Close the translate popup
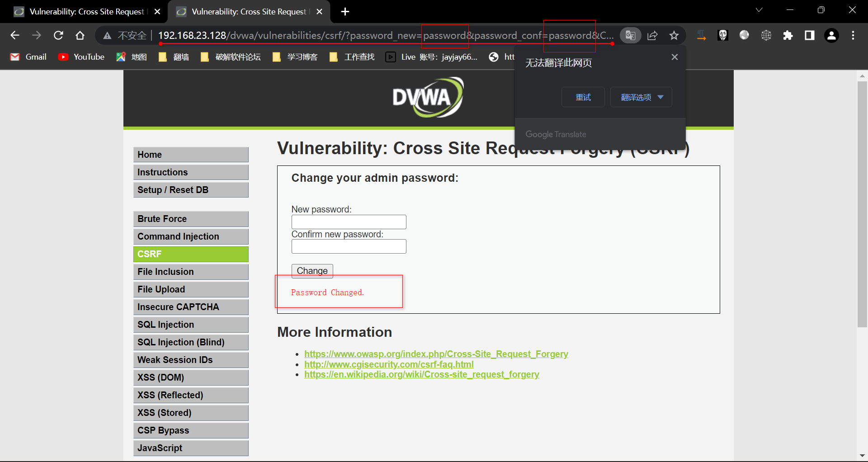This screenshot has width=868, height=462. point(675,57)
